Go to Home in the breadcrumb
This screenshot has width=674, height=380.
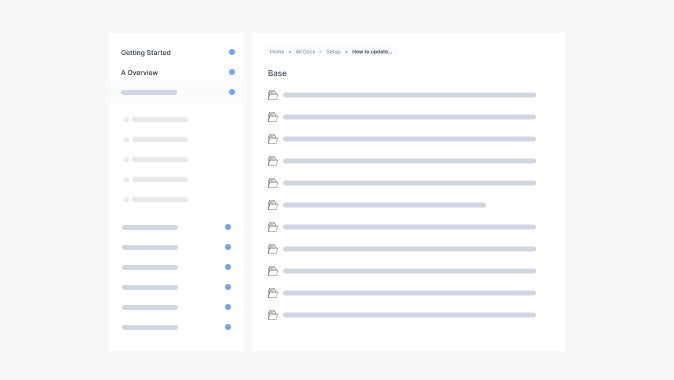(x=277, y=52)
